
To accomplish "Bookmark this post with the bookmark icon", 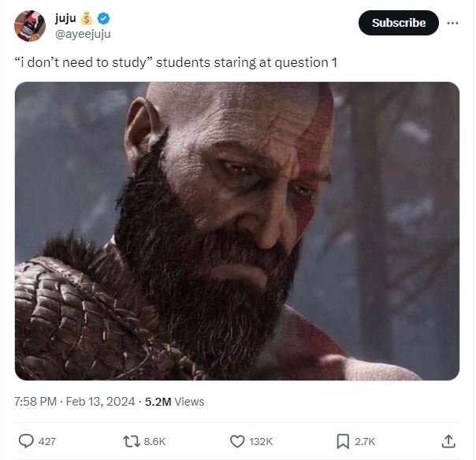I will [342, 441].
